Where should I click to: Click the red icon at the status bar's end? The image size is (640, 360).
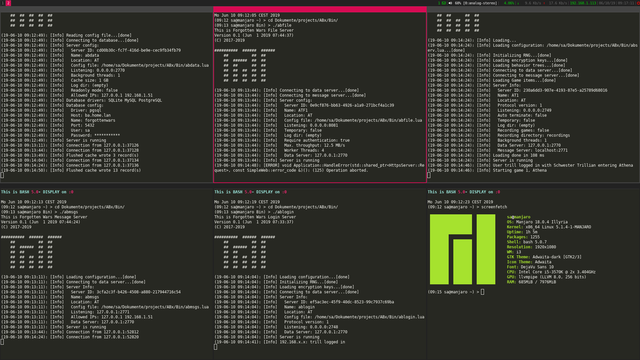(x=638, y=3)
